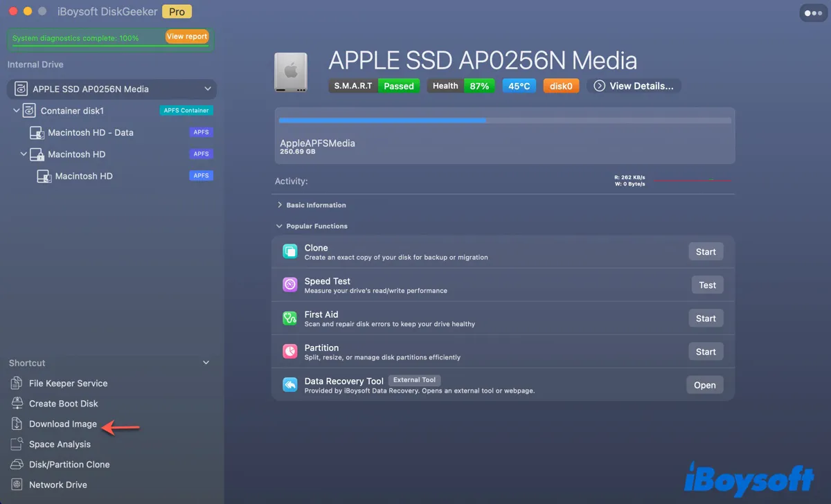This screenshot has width=831, height=504.
Task: Click the Clone function icon
Action: [x=289, y=251]
